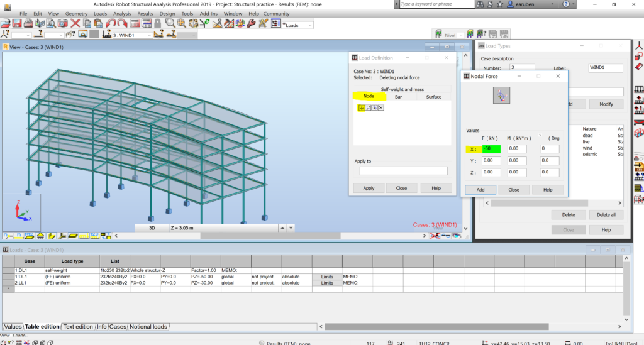The width and height of the screenshot is (644, 345).
Task: Undo with the red curved arrow
Action: point(111,24)
